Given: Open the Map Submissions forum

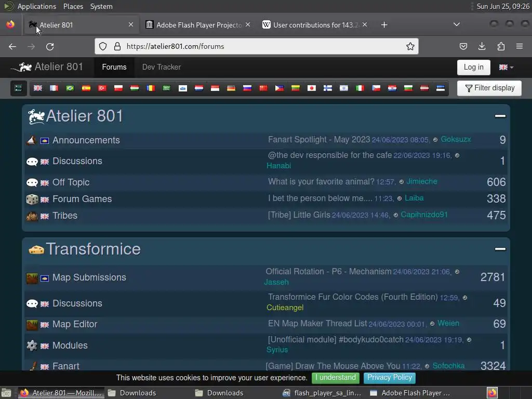Looking at the screenshot, I should (89, 277).
